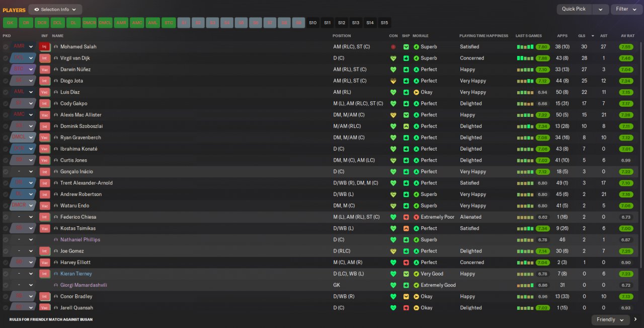The image size is (644, 328).
Task: Select the S15 substitute slot
Action: coord(384,23)
